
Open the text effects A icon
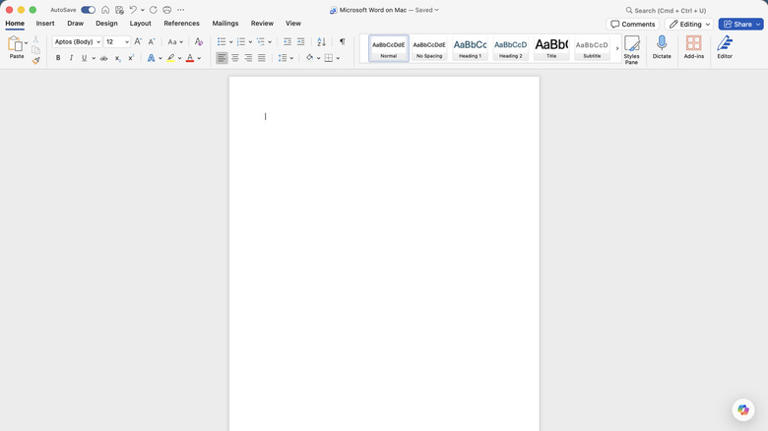click(151, 58)
